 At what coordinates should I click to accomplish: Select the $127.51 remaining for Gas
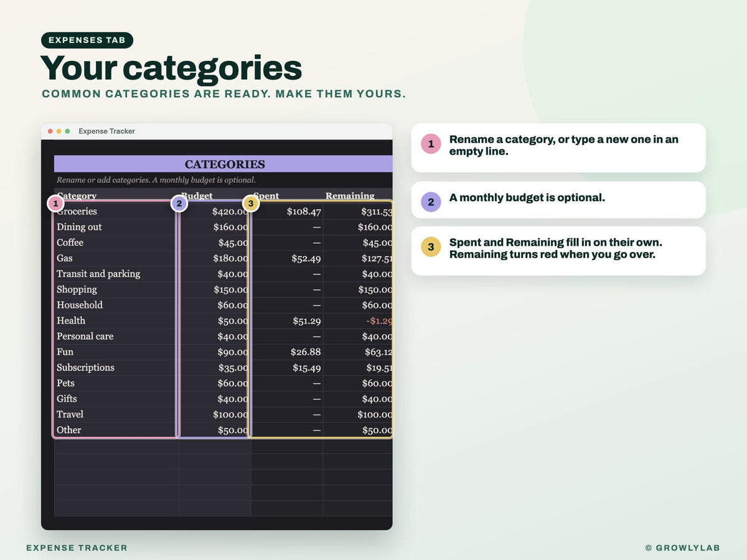358,258
